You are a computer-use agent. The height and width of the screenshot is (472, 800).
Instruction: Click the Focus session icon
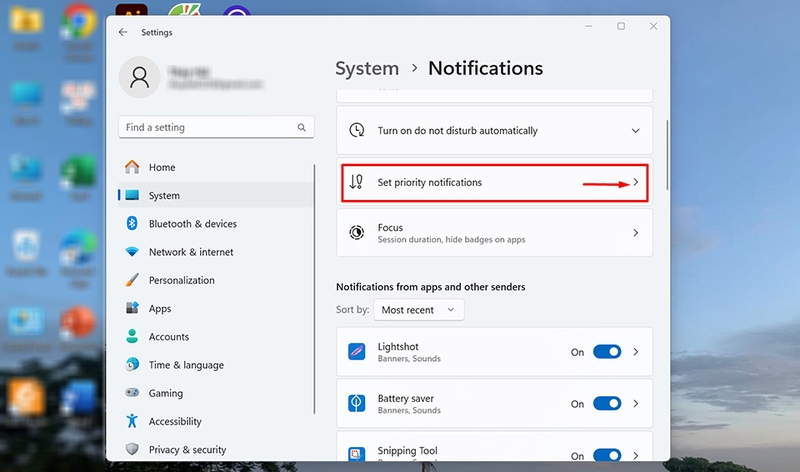click(x=357, y=233)
